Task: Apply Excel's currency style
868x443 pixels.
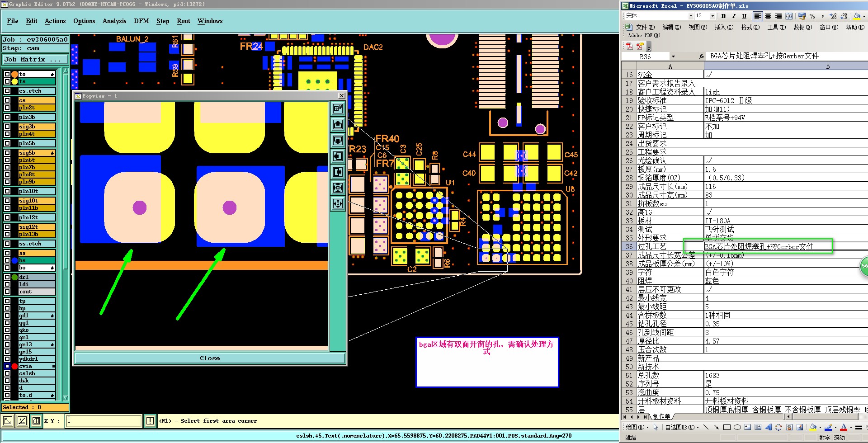Action: coord(802,16)
